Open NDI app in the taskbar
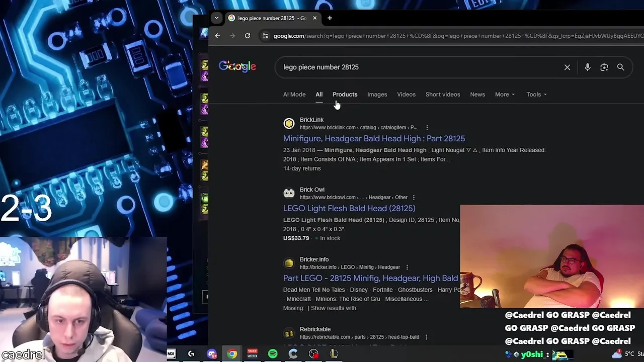This screenshot has height=362, width=644. tap(171, 354)
